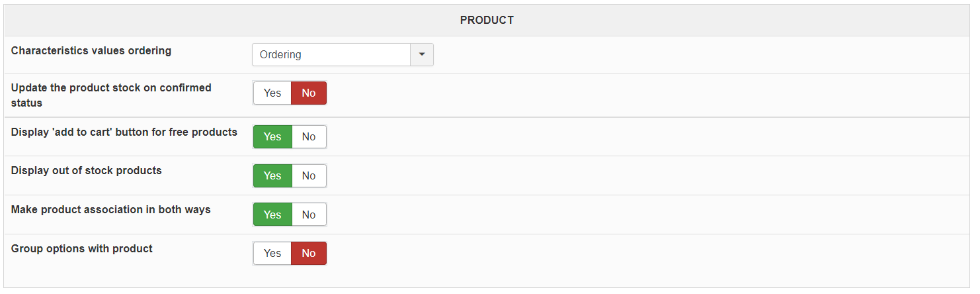
Task: Choose No for 'add to cart' on free products
Action: (309, 137)
